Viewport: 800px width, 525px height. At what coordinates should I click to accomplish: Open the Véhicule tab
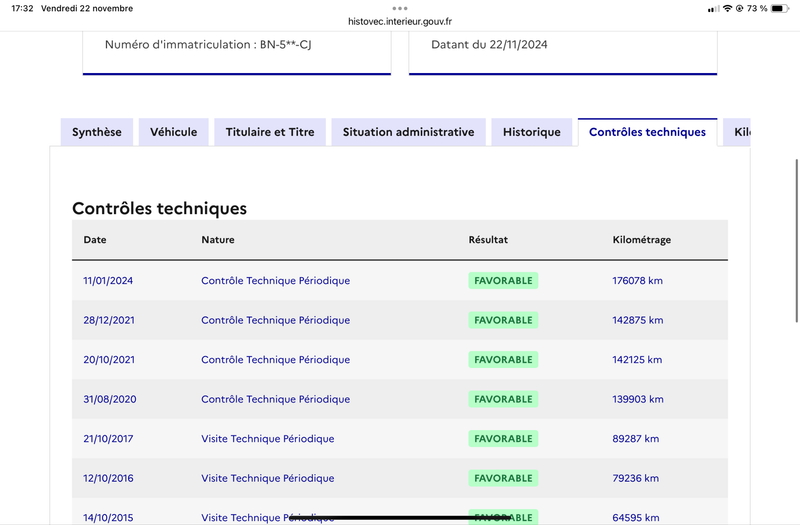pos(173,132)
